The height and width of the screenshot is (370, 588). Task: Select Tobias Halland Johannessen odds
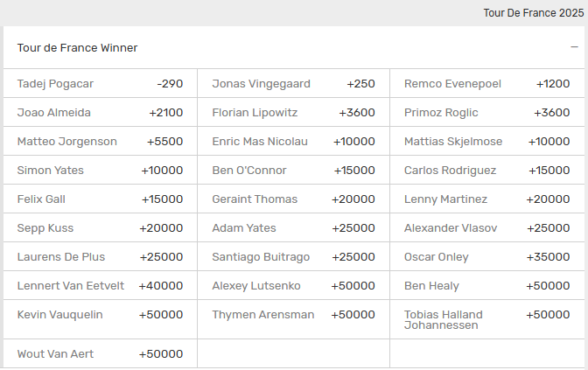[486, 319]
